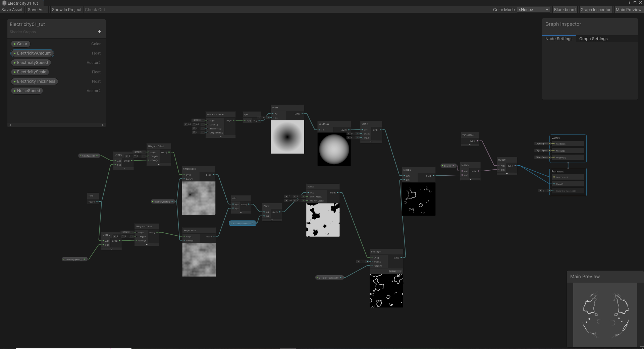The height and width of the screenshot is (349, 644).
Task: Expand the Add node preview chevron
Action: [x=241, y=212]
